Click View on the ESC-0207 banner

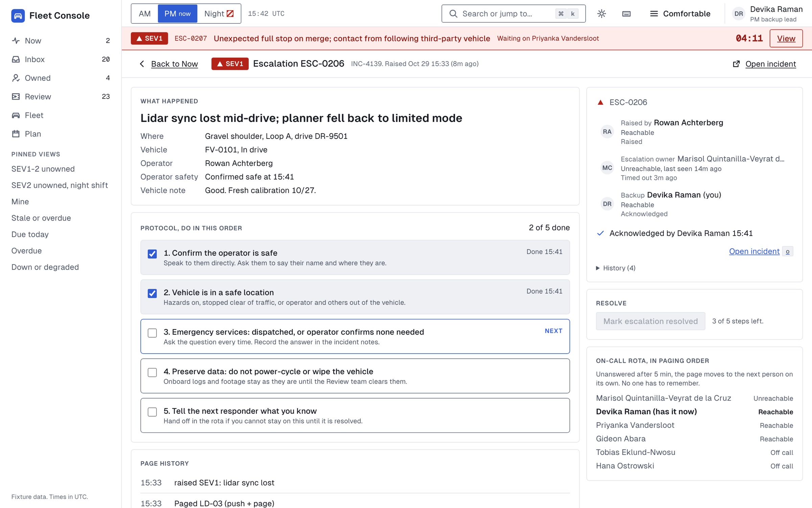786,38
